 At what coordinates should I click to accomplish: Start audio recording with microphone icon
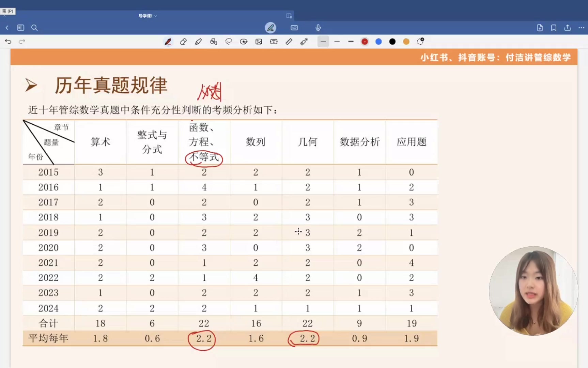click(x=318, y=28)
